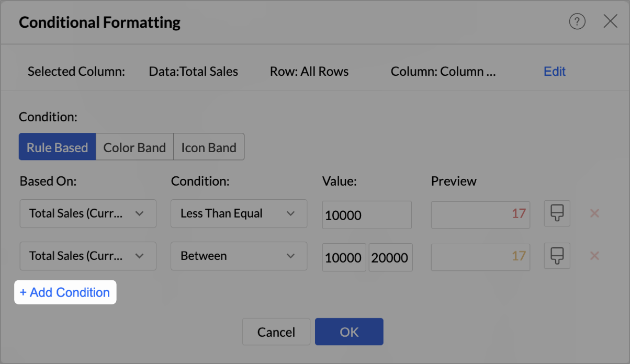630x364 pixels.
Task: Open format painter for first rule
Action: pos(557,213)
